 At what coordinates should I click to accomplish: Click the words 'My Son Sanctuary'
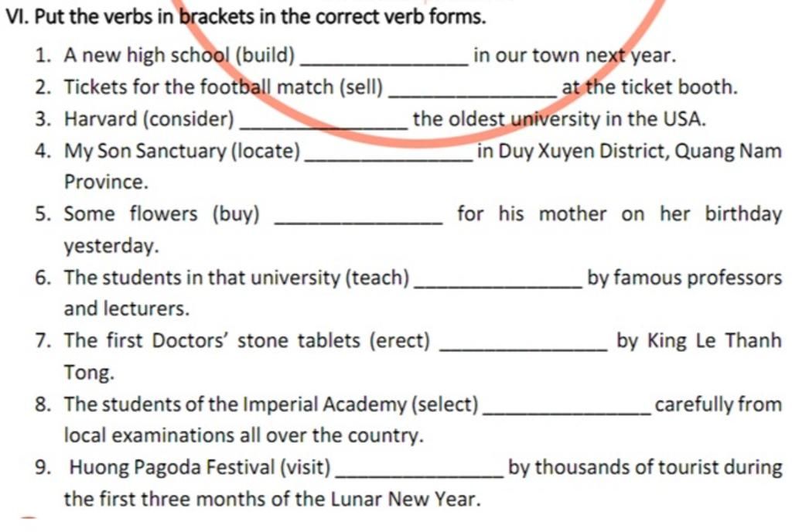(145, 151)
